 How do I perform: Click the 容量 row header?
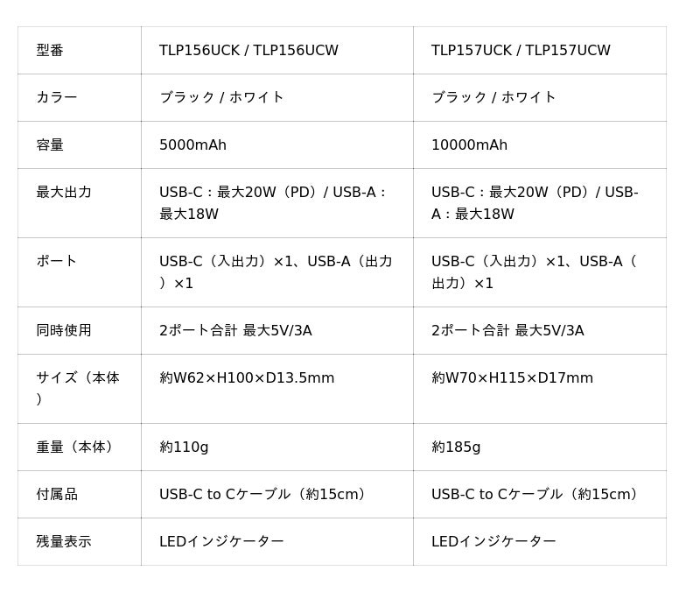(x=50, y=145)
